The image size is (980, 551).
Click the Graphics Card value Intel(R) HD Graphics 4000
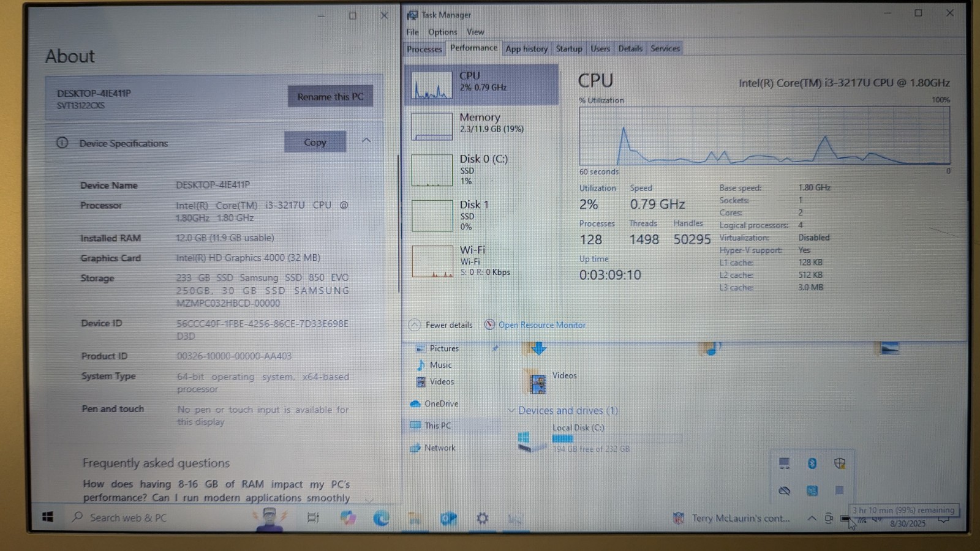coord(248,258)
